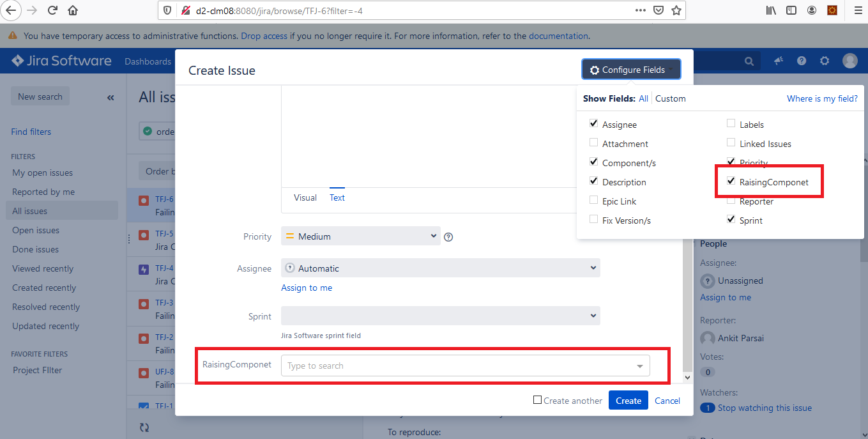Screen dimensions: 868x439
Task: Enable the Attachment field checkbox
Action: pyautogui.click(x=594, y=143)
